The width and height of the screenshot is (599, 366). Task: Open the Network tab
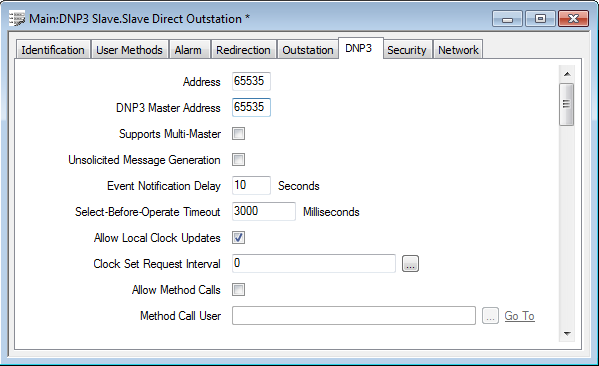[458, 50]
